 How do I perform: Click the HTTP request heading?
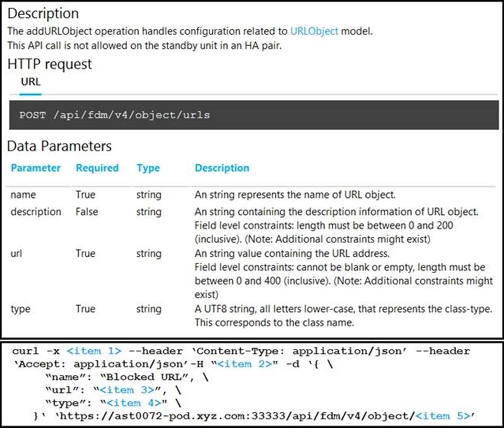49,64
